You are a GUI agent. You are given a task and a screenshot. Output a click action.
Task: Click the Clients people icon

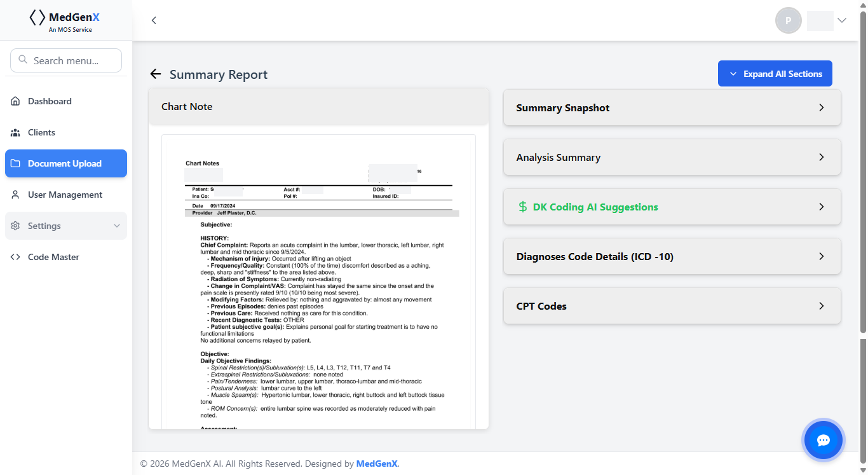tap(15, 132)
